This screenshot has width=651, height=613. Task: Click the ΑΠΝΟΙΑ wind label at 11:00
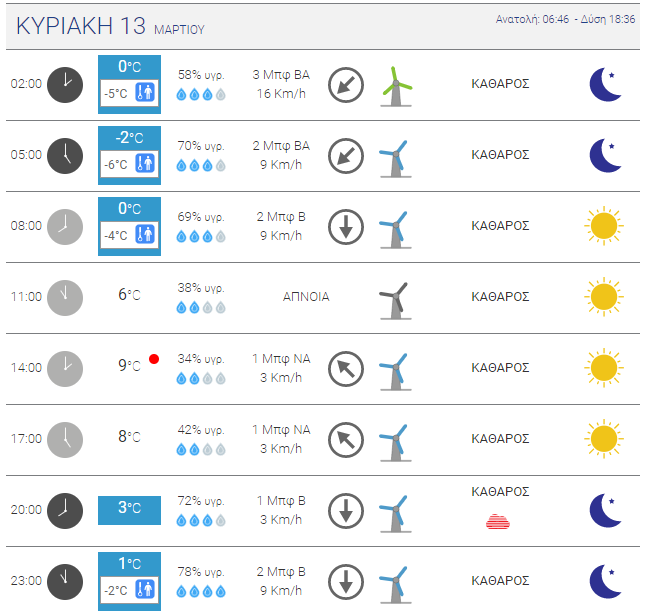pos(306,297)
